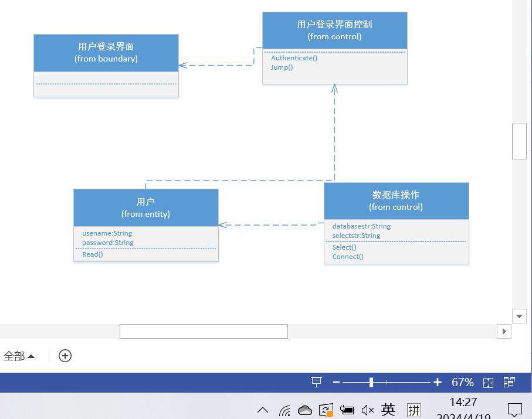Screen dimensions: 532x419
Task: Select the Read() operation
Action: point(93,254)
